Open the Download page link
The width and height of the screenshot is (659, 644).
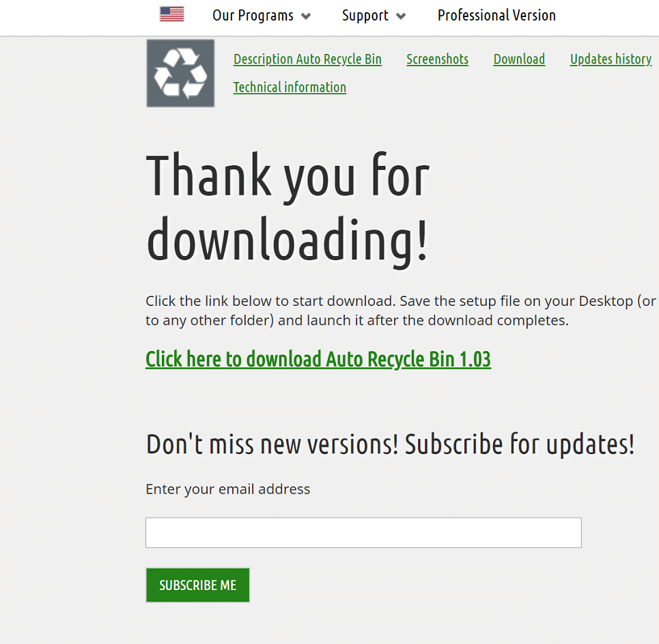[519, 59]
